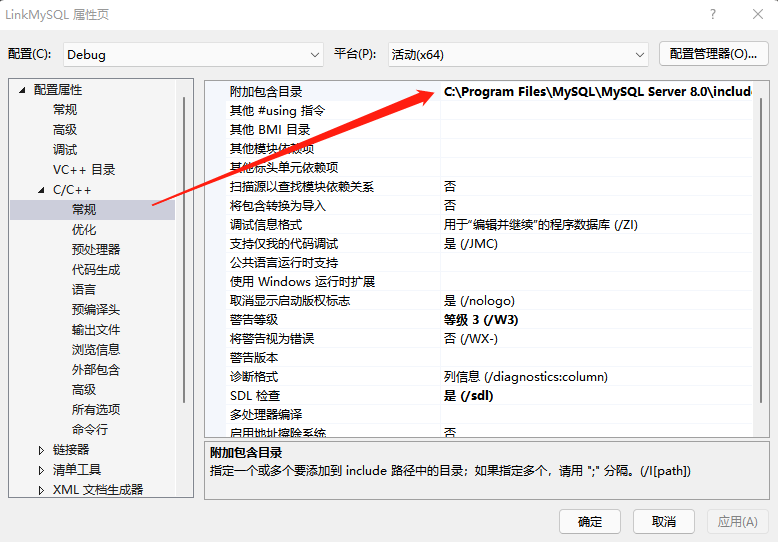This screenshot has height=542, width=778.
Task: Open the 配置 Debug dropdown
Action: 193,54
